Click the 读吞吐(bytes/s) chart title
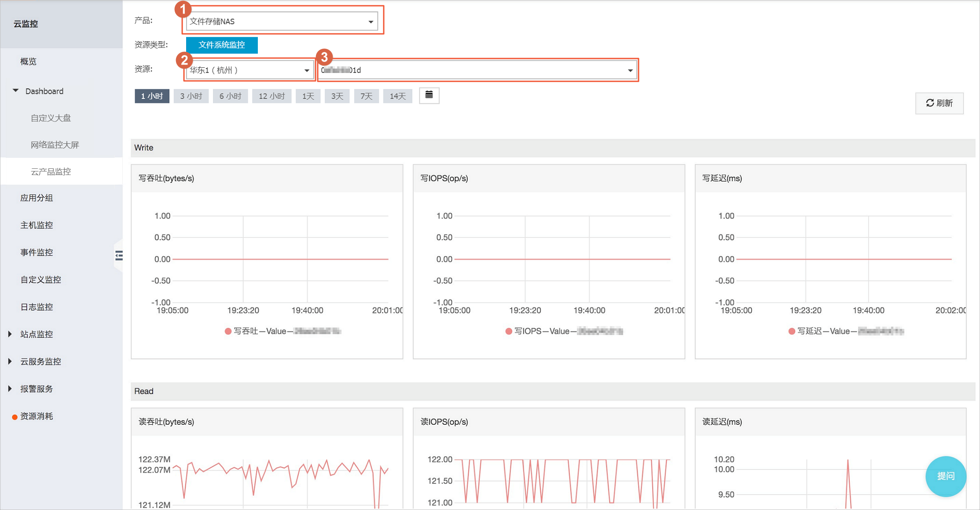Image resolution: width=980 pixels, height=510 pixels. pyautogui.click(x=166, y=422)
